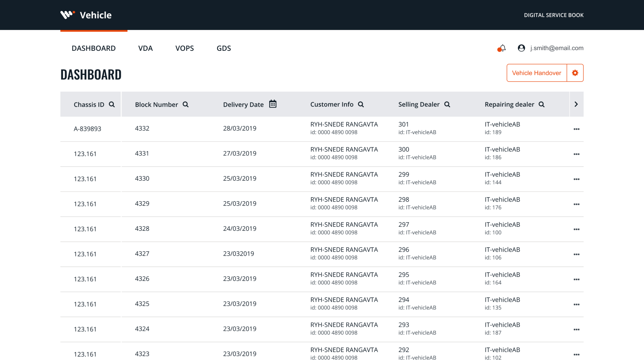Switch to the VDA tab
The height and width of the screenshot is (362, 644).
[145, 48]
